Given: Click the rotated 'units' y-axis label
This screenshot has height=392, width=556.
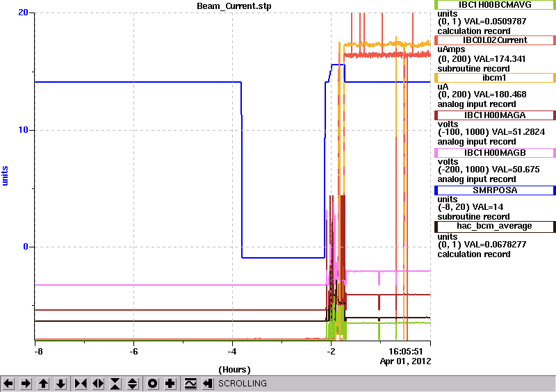Looking at the screenshot, I should [5, 176].
